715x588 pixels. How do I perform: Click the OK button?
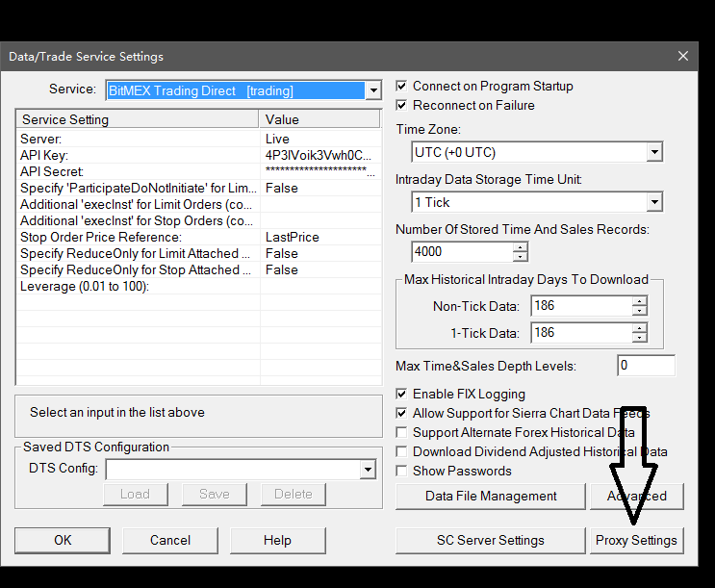[x=63, y=541]
